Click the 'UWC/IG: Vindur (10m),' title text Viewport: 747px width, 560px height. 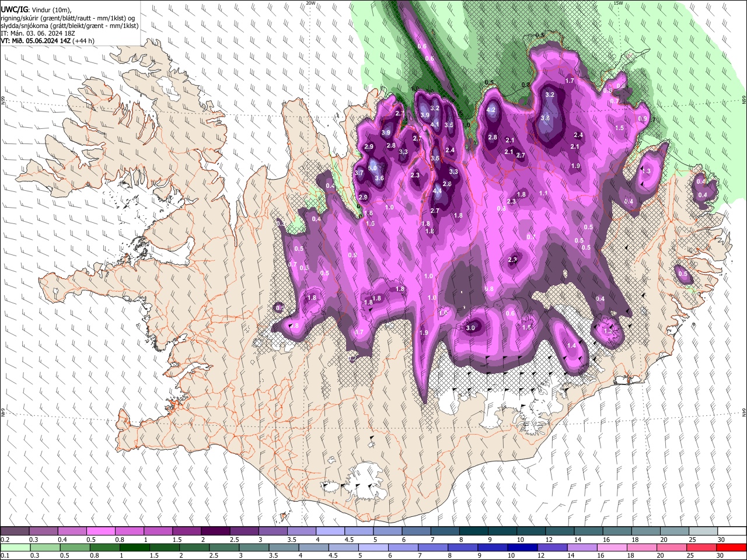[36, 10]
